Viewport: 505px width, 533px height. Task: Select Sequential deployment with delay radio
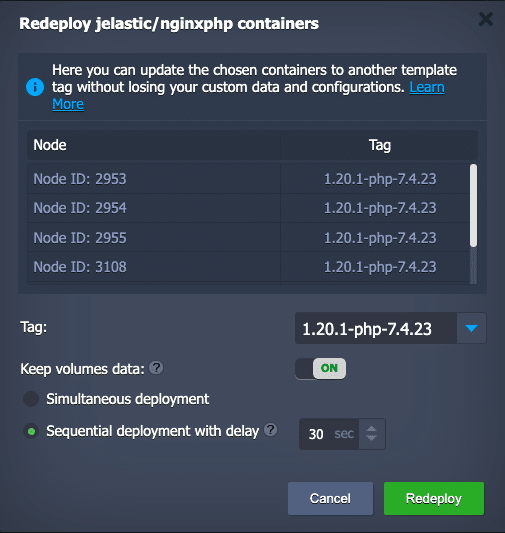[31, 432]
